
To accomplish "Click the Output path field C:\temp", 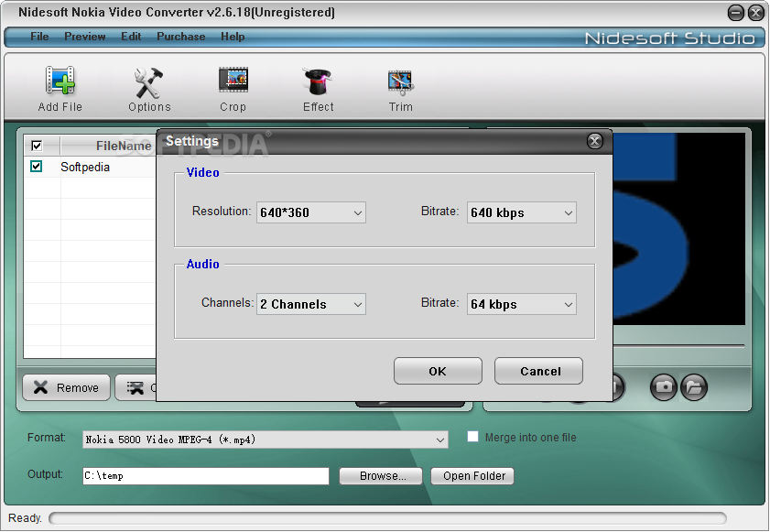I will (x=206, y=476).
